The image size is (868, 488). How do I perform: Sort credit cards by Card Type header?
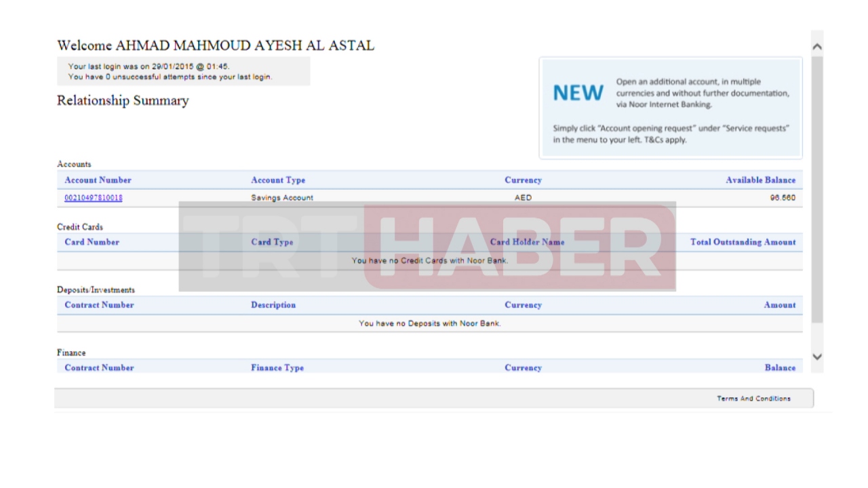pyautogui.click(x=271, y=242)
